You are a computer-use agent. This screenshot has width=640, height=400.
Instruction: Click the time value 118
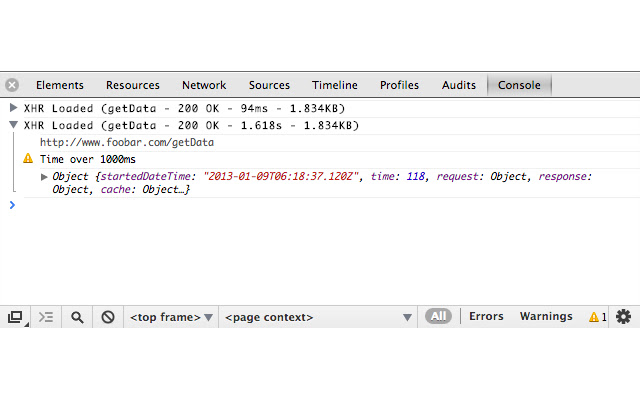pos(416,176)
